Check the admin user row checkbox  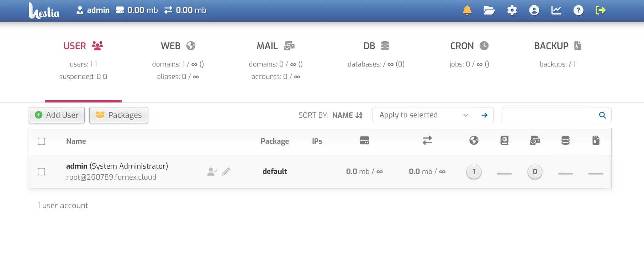coord(42,171)
